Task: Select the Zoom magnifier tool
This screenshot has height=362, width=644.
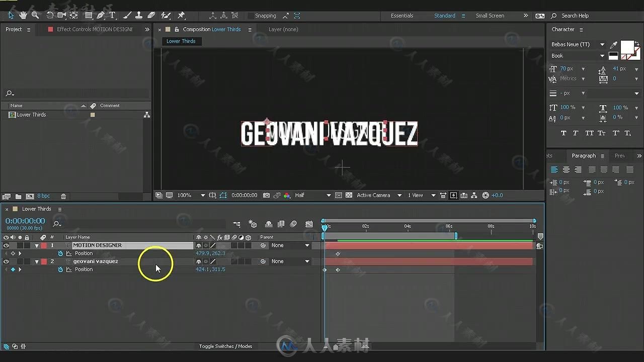Action: point(35,16)
